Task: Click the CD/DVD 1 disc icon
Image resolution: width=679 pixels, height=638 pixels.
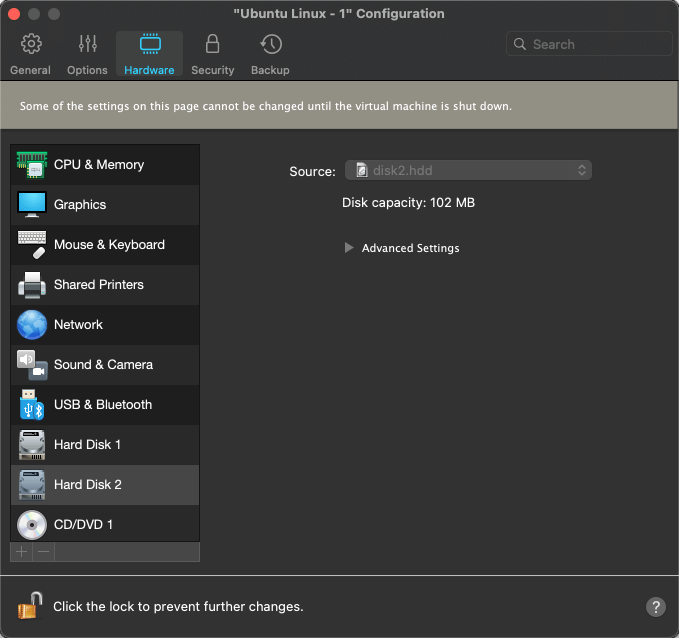Action: pos(32,525)
